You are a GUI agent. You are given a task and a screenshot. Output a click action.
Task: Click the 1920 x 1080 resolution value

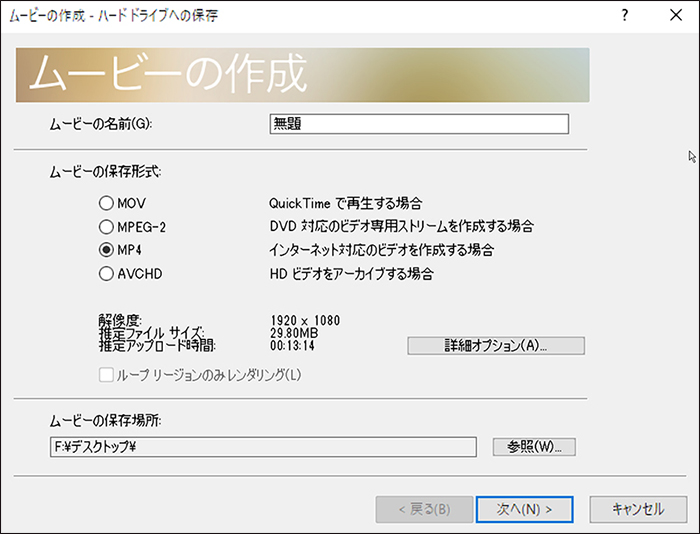305,321
